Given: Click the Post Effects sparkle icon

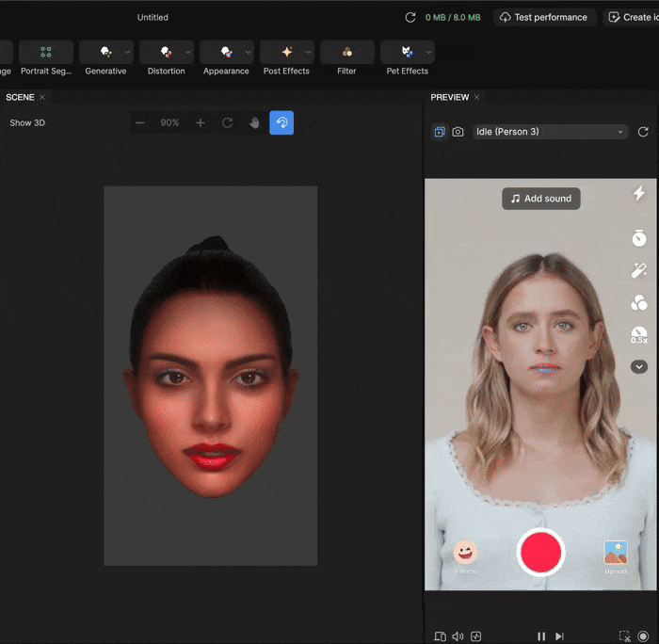Looking at the screenshot, I should (x=286, y=52).
